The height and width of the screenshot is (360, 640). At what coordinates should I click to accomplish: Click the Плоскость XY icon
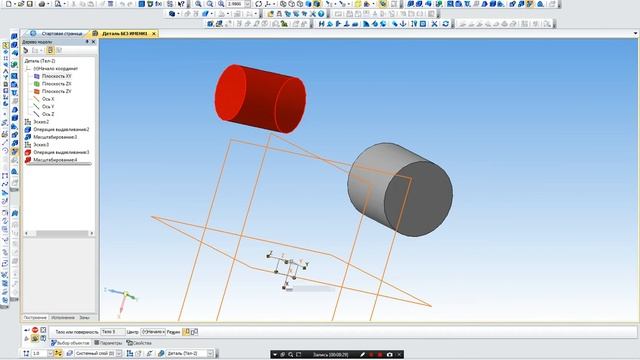37,76
